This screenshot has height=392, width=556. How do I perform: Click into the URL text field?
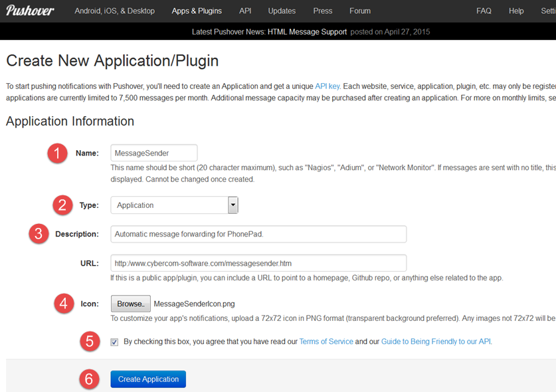(x=258, y=263)
